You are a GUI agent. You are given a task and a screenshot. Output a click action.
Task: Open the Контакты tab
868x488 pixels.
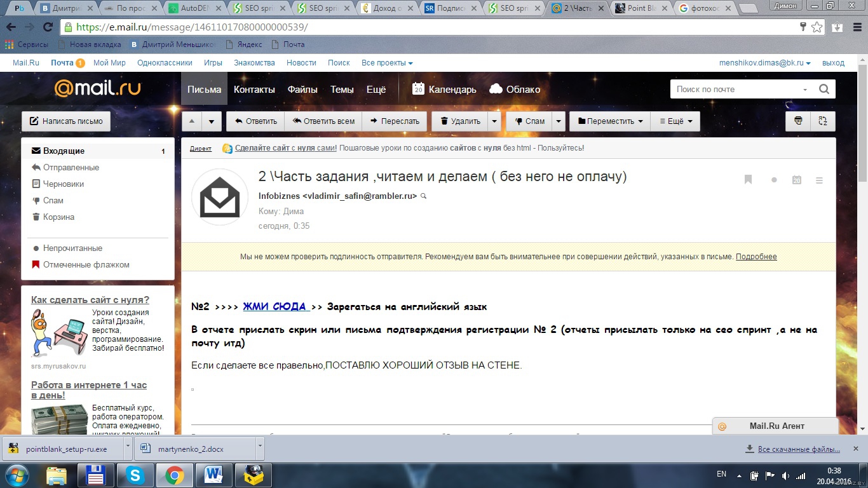(x=254, y=89)
